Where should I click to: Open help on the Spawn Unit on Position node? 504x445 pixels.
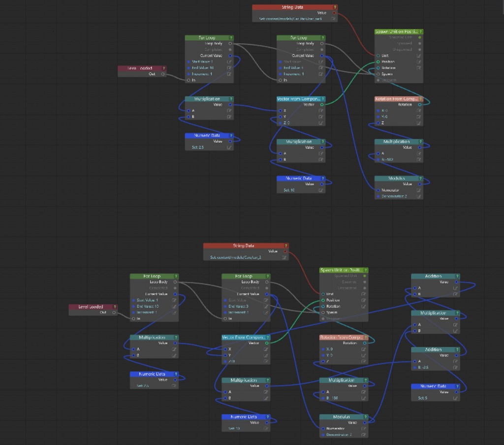coord(419,31)
